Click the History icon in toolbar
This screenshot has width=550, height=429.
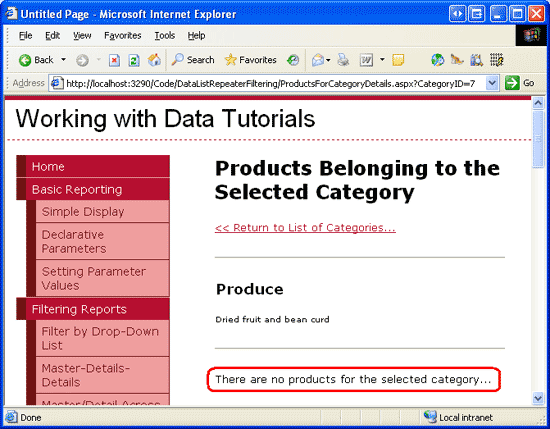[293, 60]
